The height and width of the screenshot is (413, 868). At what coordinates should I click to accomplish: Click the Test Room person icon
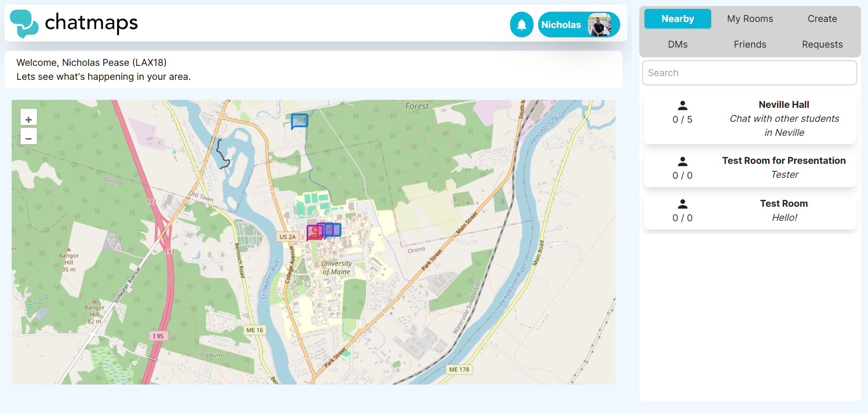tap(682, 204)
